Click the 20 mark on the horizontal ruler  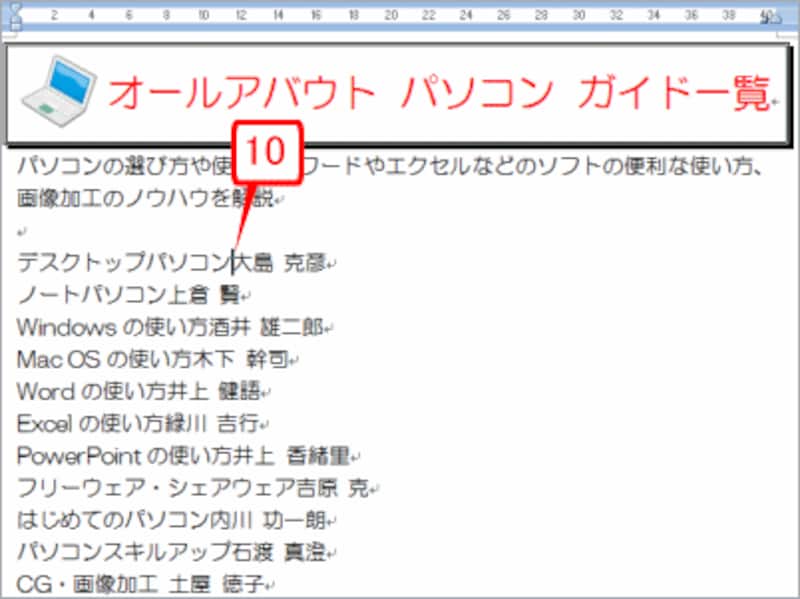click(390, 15)
